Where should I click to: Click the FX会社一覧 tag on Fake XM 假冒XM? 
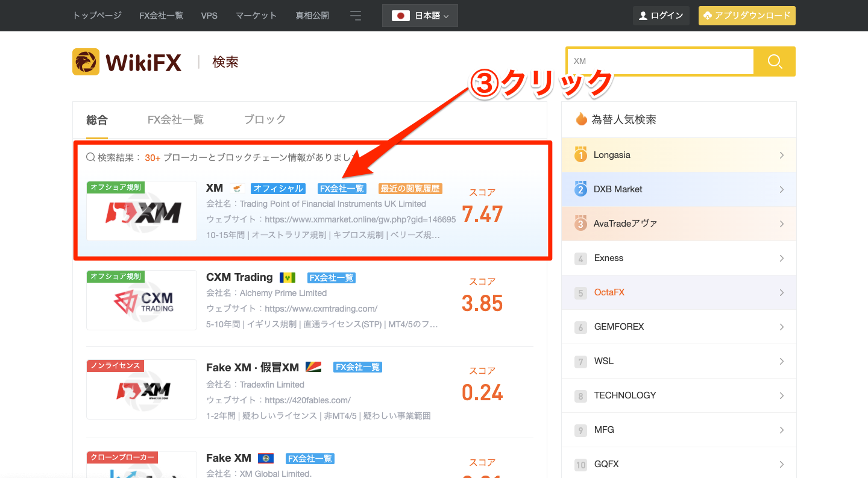pos(358,367)
